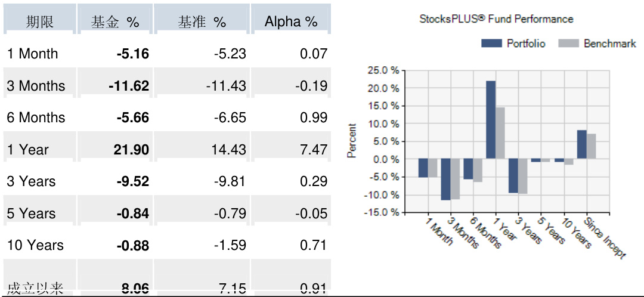Viewport: 644px width, 297px height.
Task: Click the 1 Year fund value 21.90
Action: tap(131, 150)
